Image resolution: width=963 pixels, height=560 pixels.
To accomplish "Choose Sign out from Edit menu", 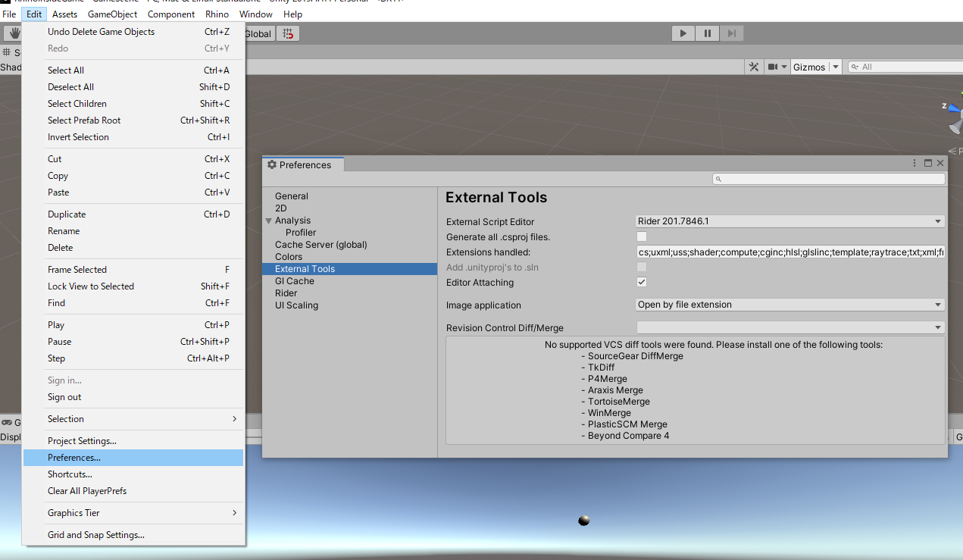I will click(x=133, y=397).
